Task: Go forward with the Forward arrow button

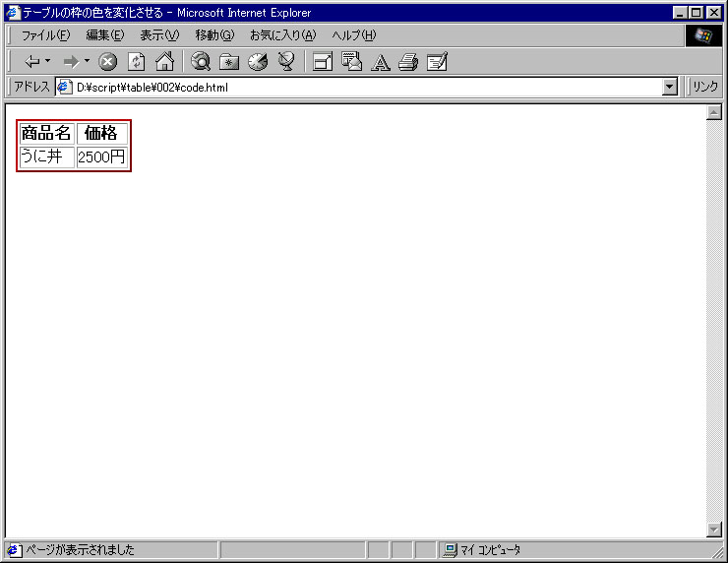Action: point(72,61)
